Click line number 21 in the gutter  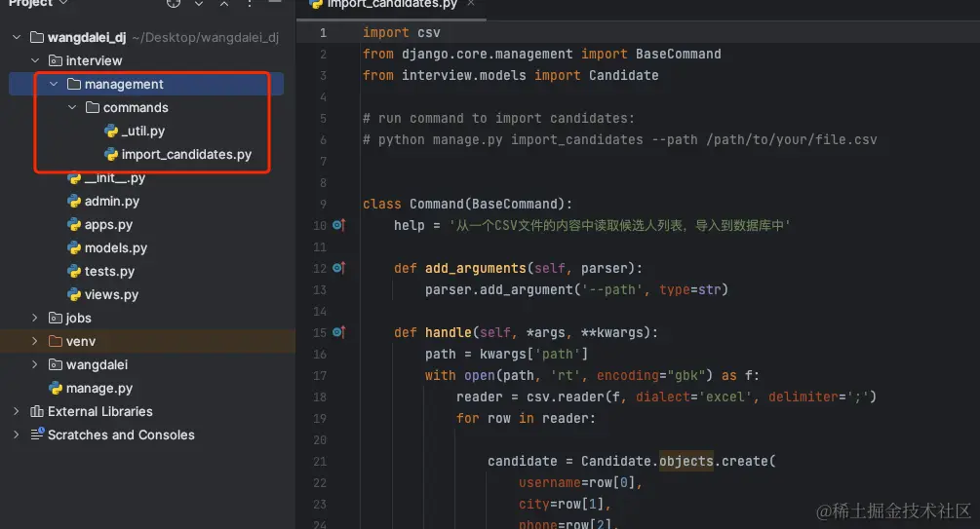pos(320,461)
